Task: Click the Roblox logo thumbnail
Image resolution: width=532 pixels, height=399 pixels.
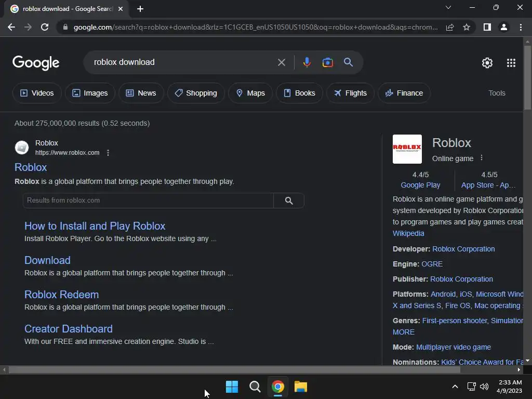Action: [407, 149]
